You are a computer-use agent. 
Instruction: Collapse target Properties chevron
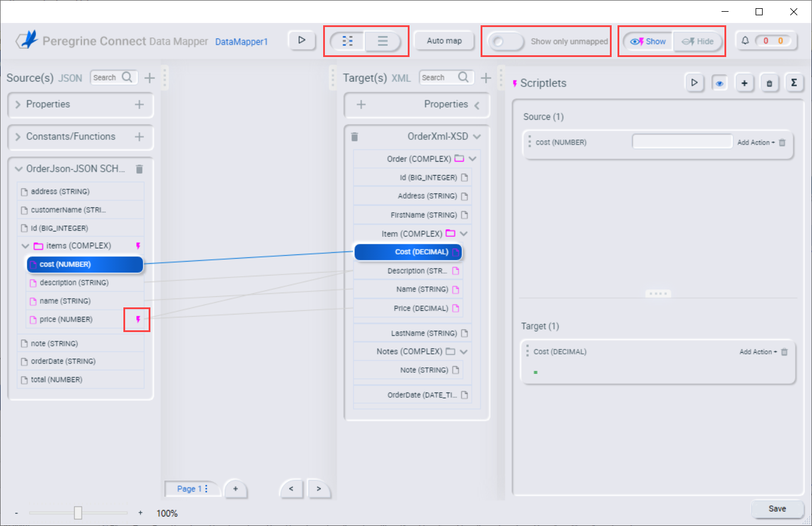tap(477, 105)
